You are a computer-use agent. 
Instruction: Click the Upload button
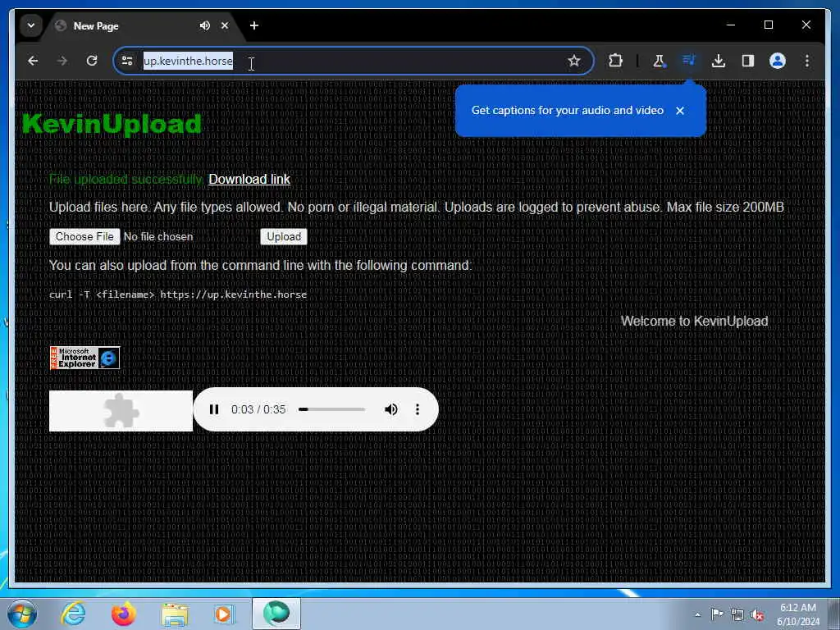(x=283, y=237)
